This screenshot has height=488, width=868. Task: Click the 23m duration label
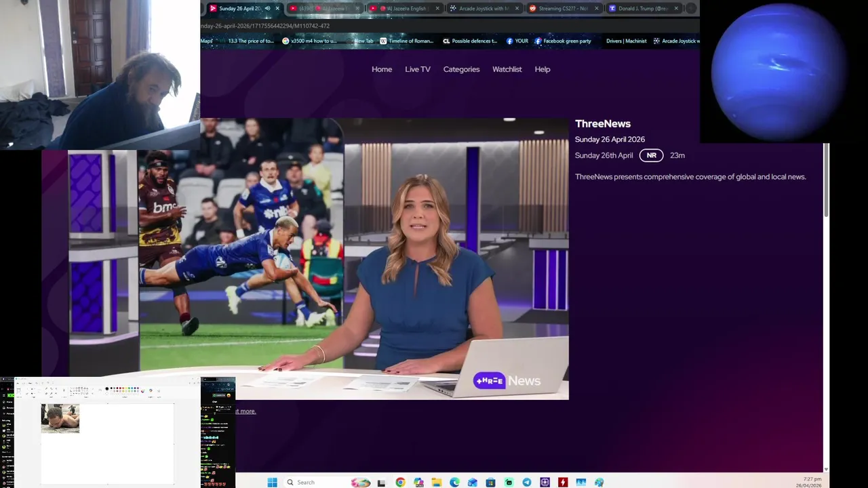click(677, 155)
